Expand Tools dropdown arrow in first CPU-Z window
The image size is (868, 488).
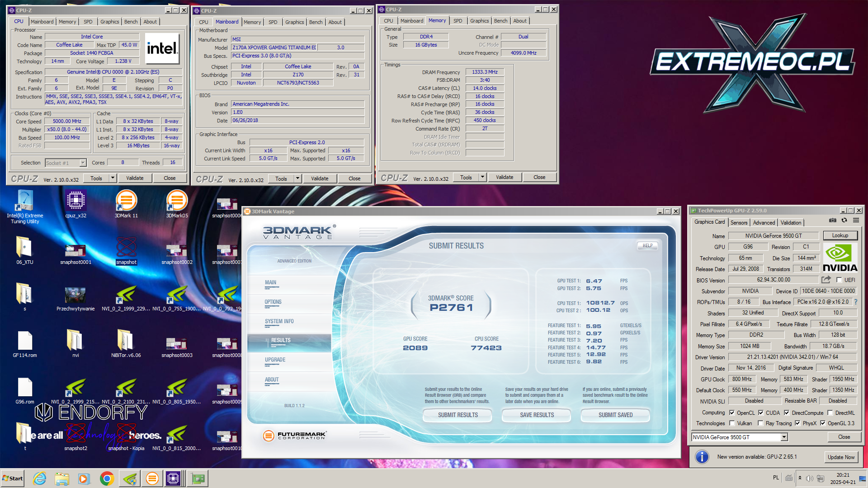click(x=113, y=178)
